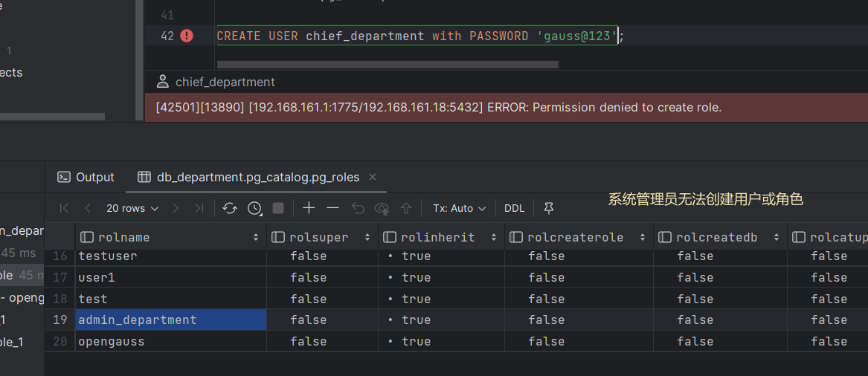This screenshot has width=868, height=376.
Task: Open the Tx: Auto transaction mode dropdown
Action: [459, 209]
